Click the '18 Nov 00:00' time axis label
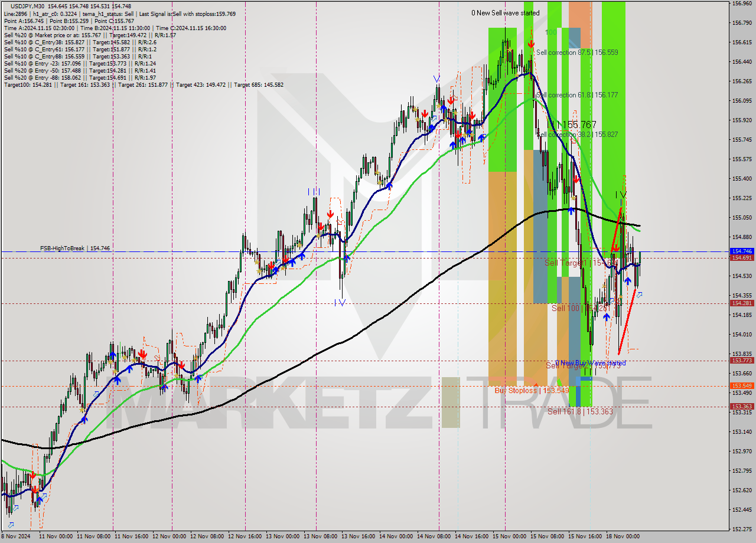This screenshot has width=756, height=543. point(623,537)
